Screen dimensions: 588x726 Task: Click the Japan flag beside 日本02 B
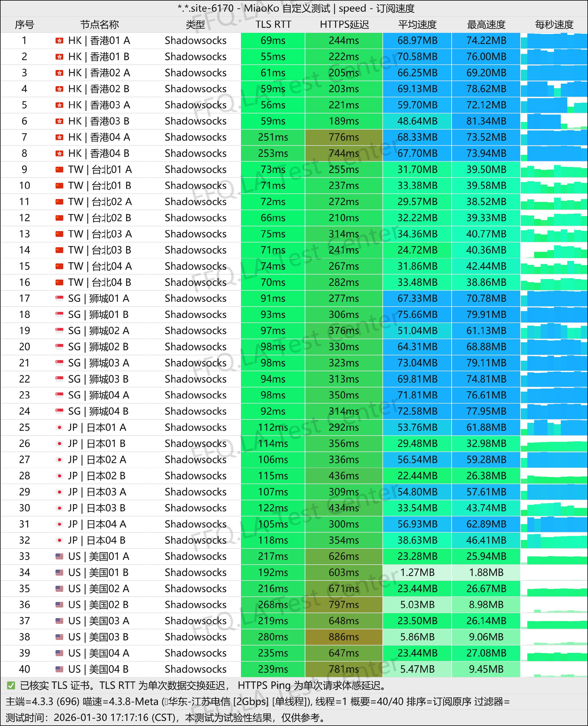tap(59, 476)
